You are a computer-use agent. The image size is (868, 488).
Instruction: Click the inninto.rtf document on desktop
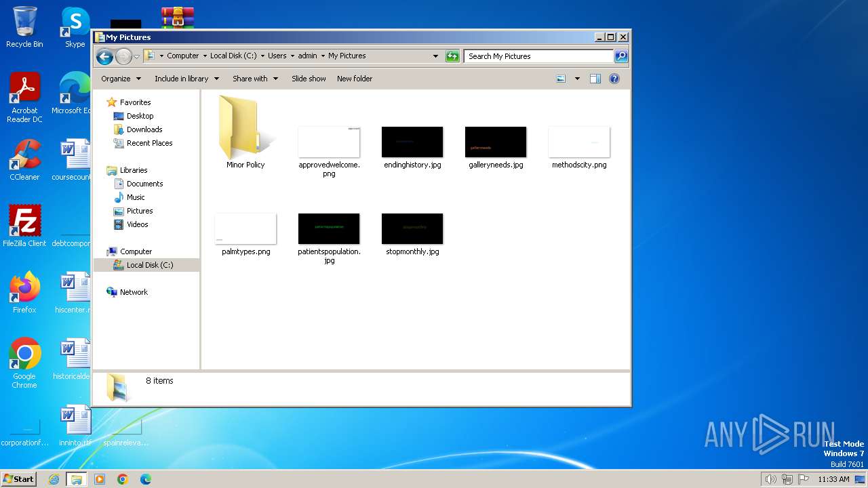(75, 426)
